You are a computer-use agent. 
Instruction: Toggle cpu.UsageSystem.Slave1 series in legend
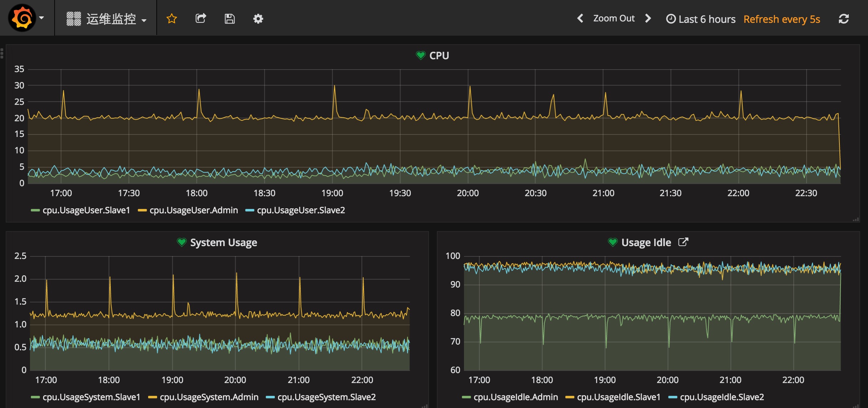pos(91,397)
